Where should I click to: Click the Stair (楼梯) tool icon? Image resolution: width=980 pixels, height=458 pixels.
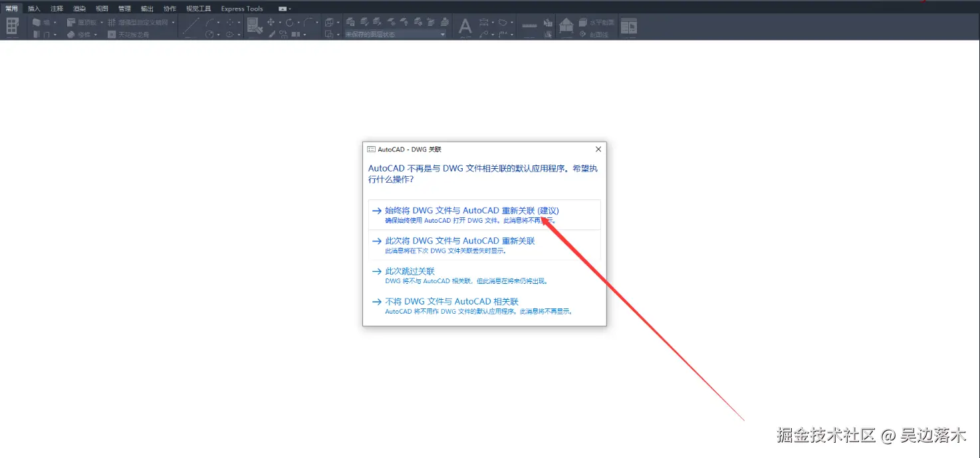[x=72, y=34]
